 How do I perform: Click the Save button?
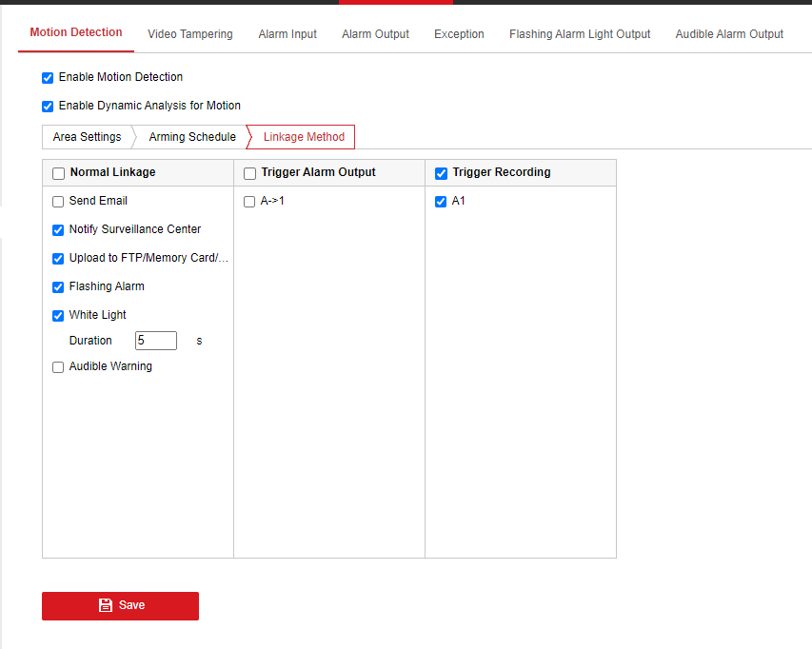point(120,605)
